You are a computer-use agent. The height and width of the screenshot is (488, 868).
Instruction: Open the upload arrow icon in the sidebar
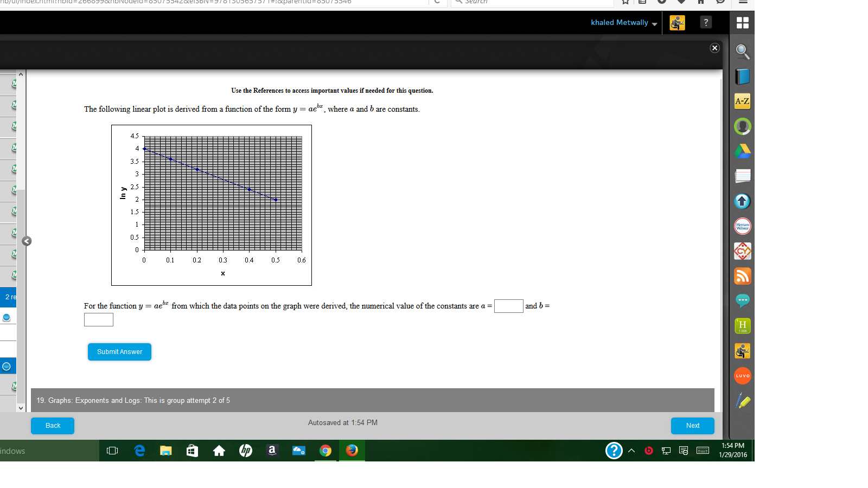pyautogui.click(x=742, y=201)
